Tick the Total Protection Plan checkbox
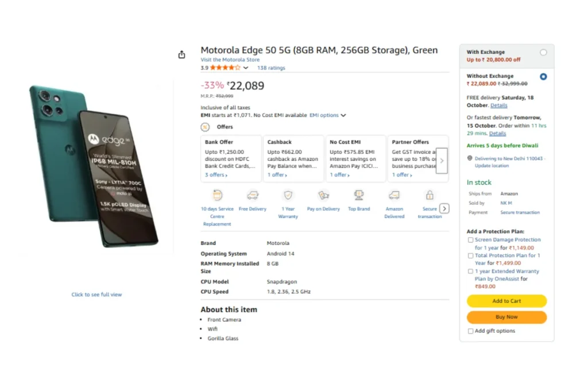The height and width of the screenshot is (392, 588). click(471, 255)
